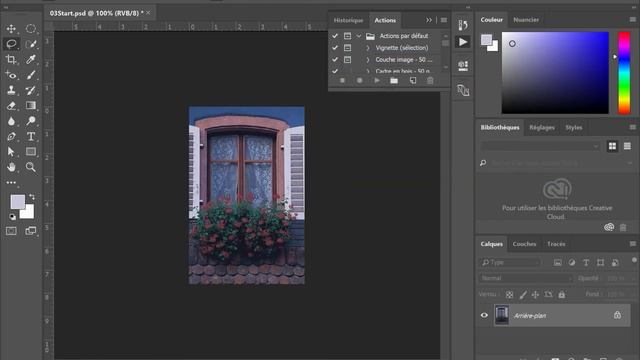Screen dimensions: 640x360
Task: Toggle dialog box for Vignette (sélection)
Action: click(x=347, y=48)
